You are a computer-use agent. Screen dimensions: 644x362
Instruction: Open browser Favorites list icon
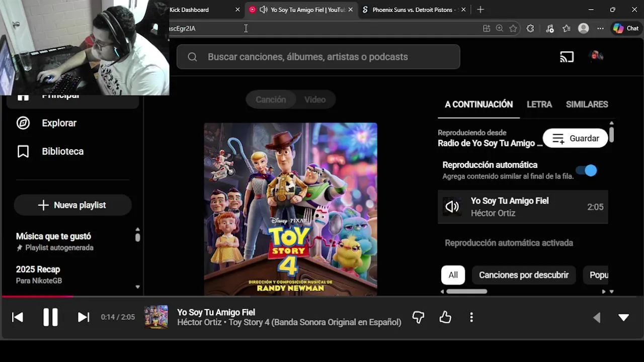567,29
